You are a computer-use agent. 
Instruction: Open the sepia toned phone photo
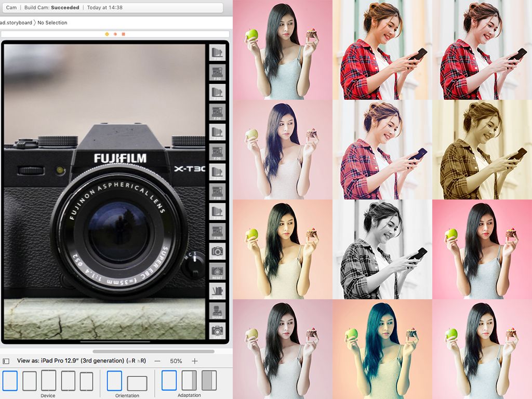[x=482, y=150]
